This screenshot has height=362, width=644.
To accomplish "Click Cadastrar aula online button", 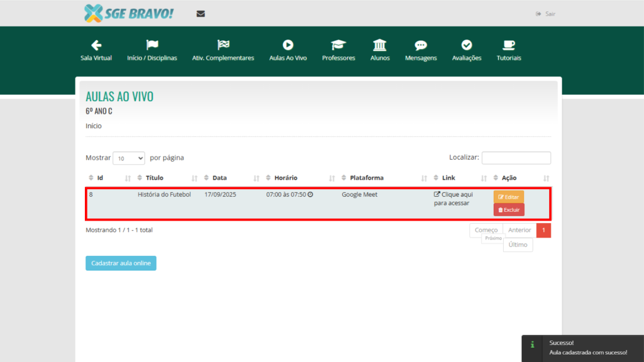I will tap(121, 263).
